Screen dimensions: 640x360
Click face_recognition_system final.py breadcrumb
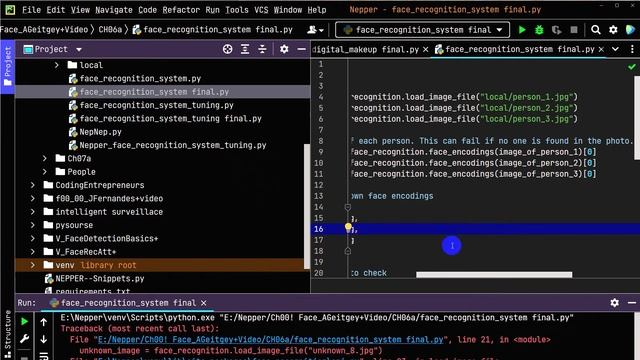213,30
